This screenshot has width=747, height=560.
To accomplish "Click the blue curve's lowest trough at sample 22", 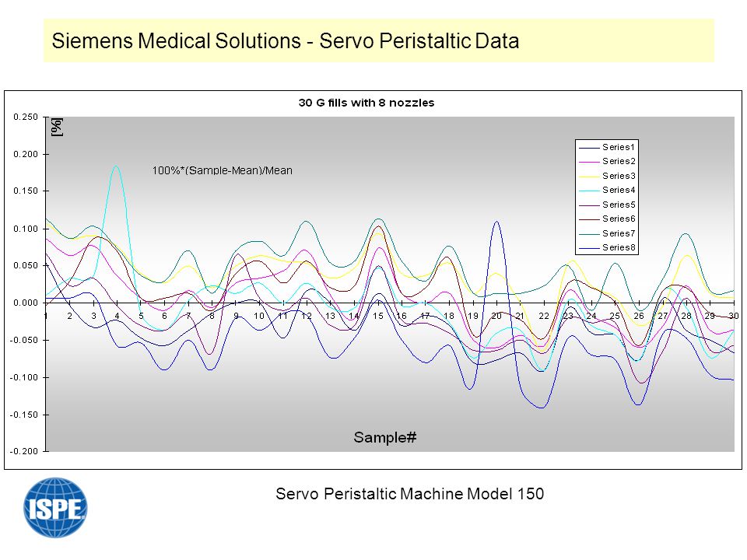I will (542, 408).
